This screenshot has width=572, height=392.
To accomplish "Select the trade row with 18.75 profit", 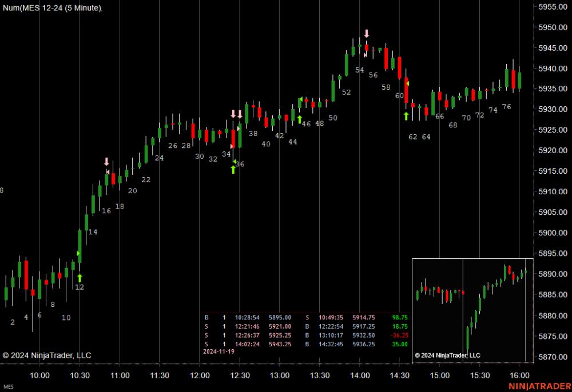I will (x=306, y=326).
